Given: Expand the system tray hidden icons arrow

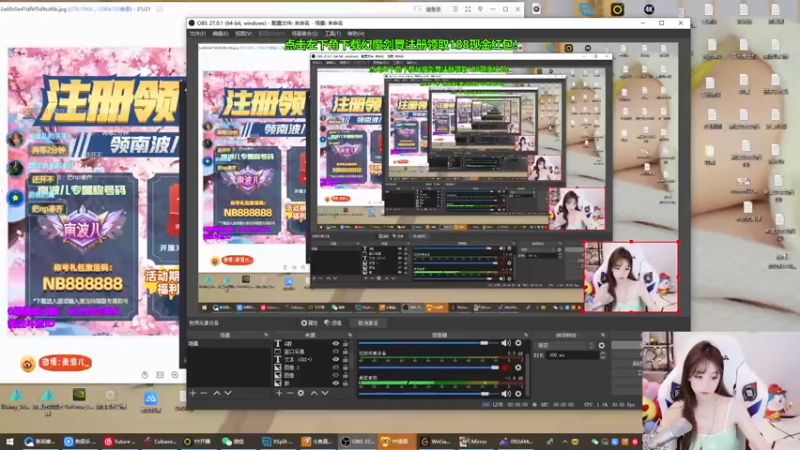Looking at the screenshot, I should click(x=564, y=441).
